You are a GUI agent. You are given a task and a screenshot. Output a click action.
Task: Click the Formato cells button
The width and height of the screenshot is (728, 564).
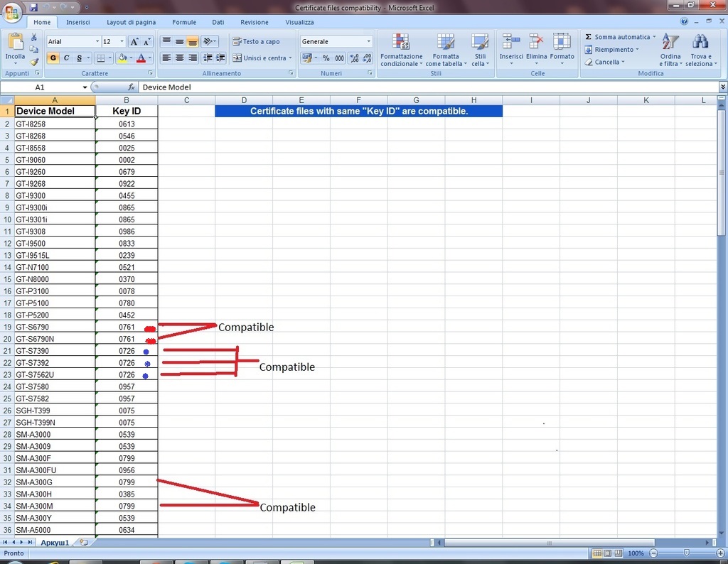(562, 49)
